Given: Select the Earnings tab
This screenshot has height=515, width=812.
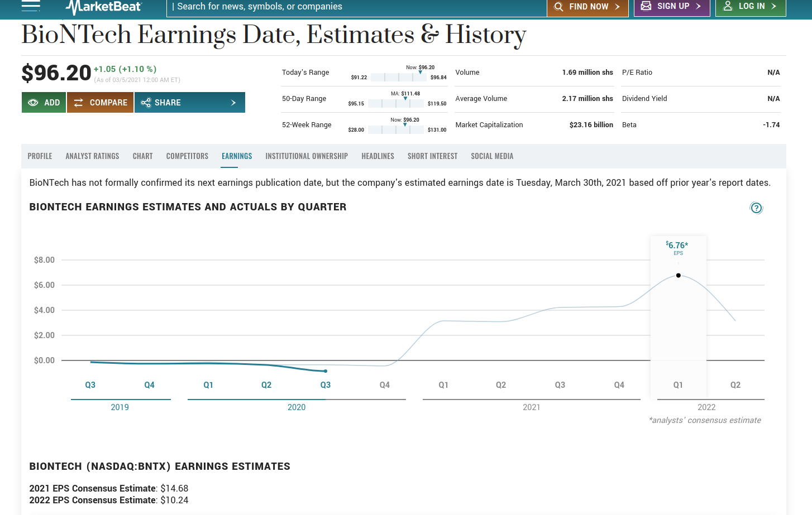Looking at the screenshot, I should click(x=237, y=156).
